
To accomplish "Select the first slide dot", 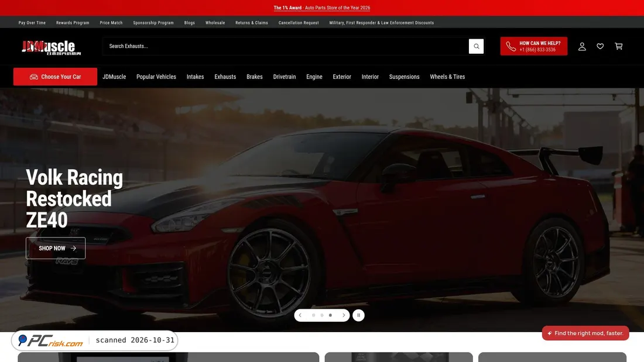I will pyautogui.click(x=313, y=315).
